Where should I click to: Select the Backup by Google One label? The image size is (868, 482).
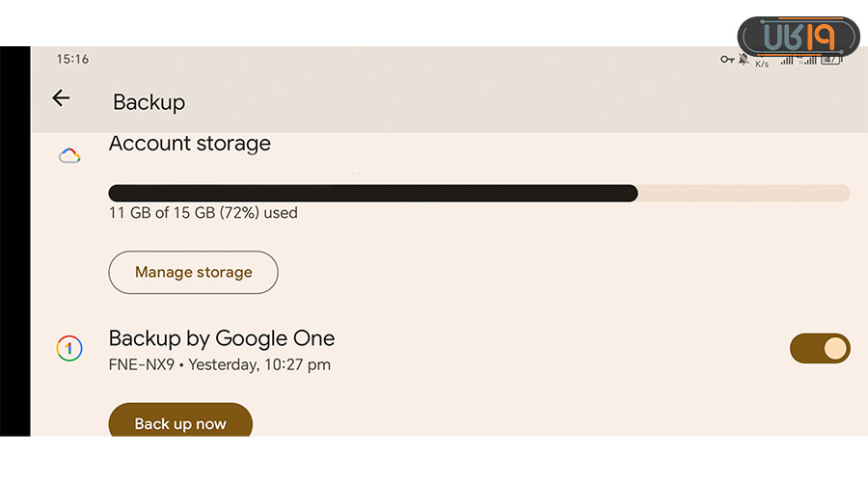click(x=222, y=338)
